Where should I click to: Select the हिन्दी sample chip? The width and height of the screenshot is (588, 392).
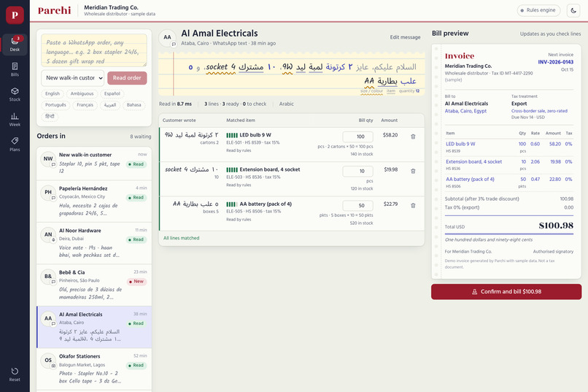[x=50, y=116]
